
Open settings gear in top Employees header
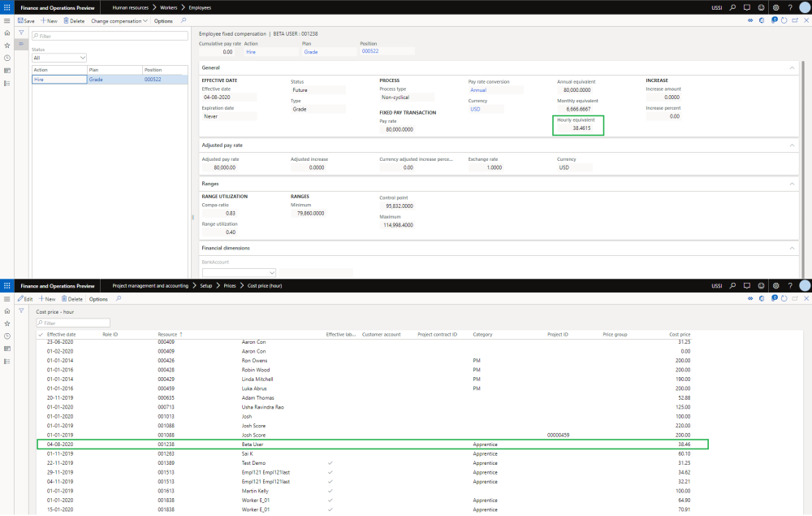point(776,7)
